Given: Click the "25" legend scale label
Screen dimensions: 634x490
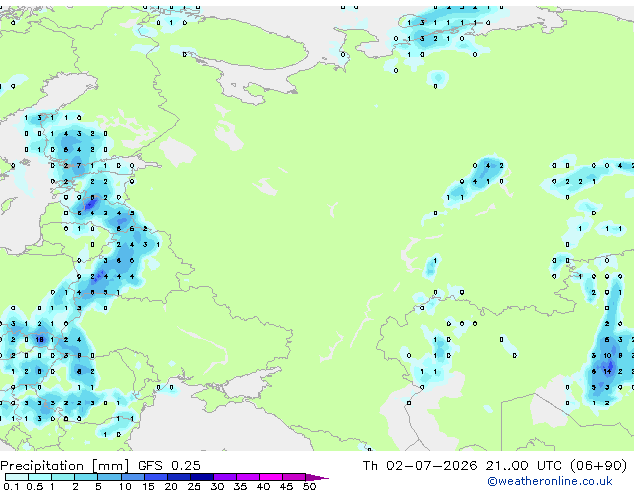Looking at the screenshot, I should pyautogui.click(x=194, y=486).
